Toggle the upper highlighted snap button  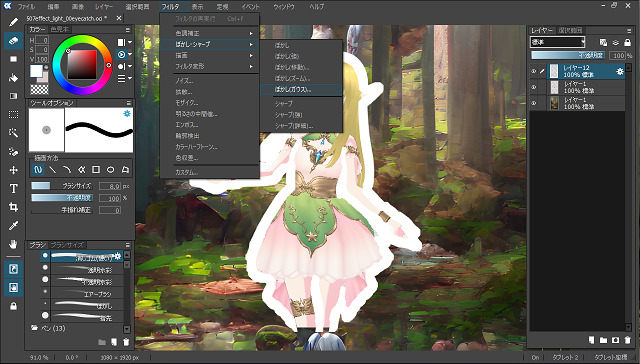coord(13,269)
